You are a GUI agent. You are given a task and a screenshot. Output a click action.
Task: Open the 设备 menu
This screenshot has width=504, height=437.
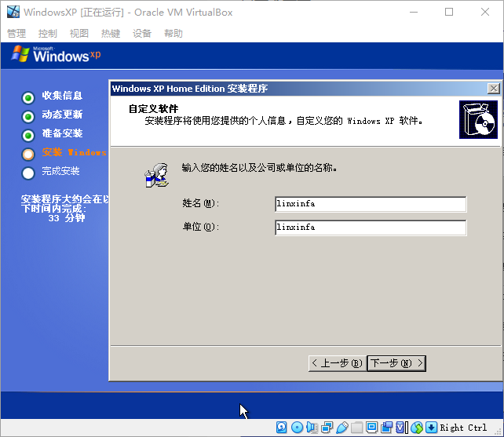pos(142,33)
